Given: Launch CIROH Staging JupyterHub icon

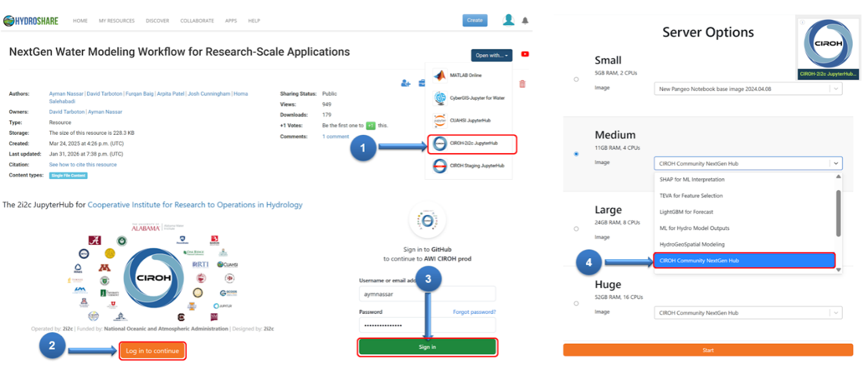Looking at the screenshot, I should tap(439, 166).
